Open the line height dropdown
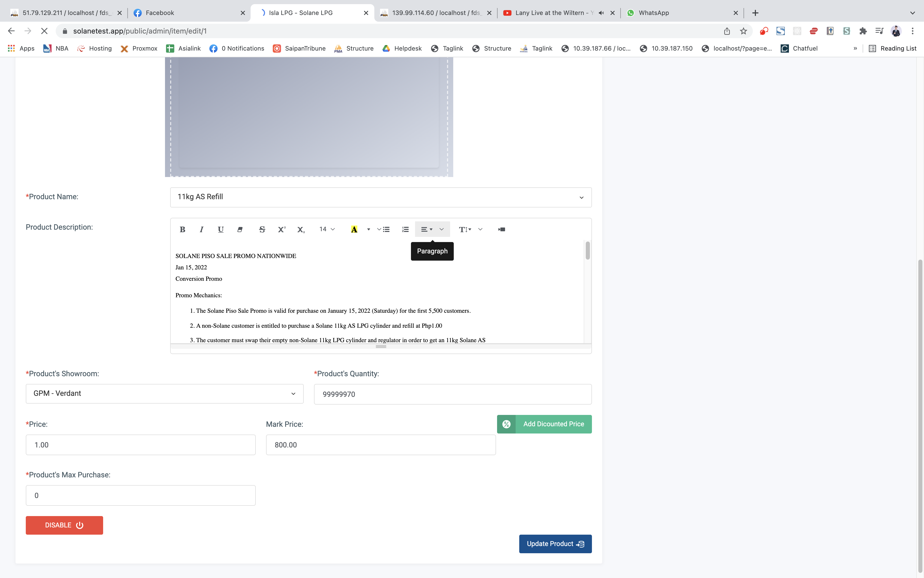The width and height of the screenshot is (924, 578). point(471,229)
